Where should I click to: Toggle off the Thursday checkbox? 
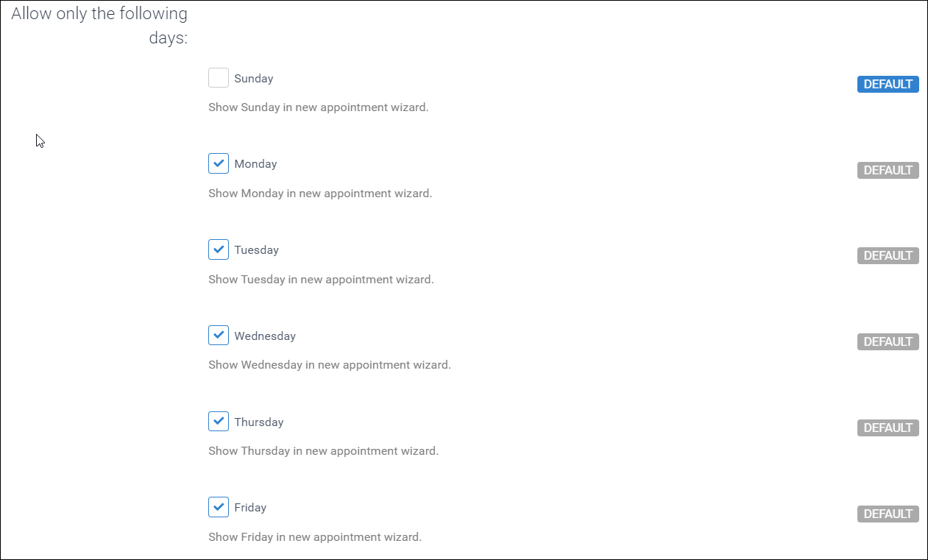click(x=219, y=422)
